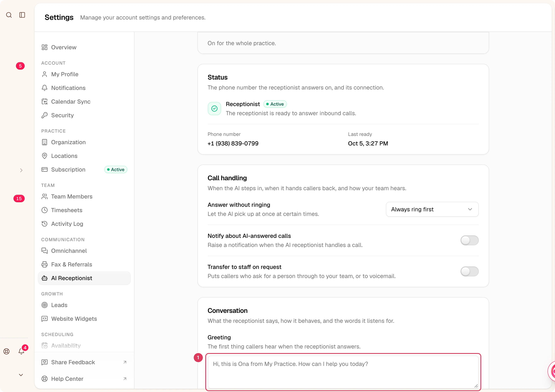
Task: Click the My Profile person icon
Action: coord(45,74)
